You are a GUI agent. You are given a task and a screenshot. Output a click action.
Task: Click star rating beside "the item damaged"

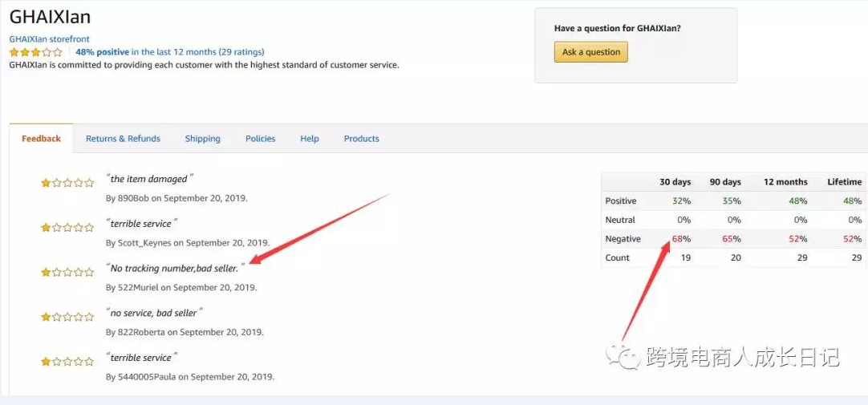click(67, 183)
